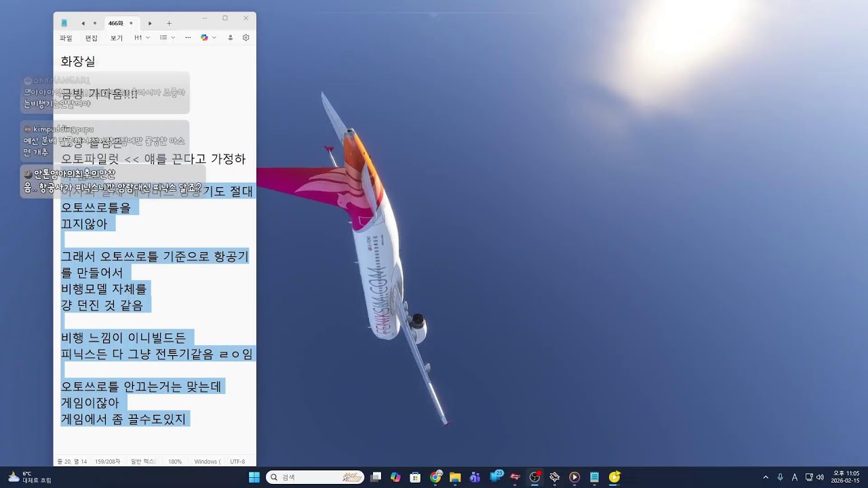Expand the Copilot dropdown arrow
This screenshot has width=868, height=488.
pyautogui.click(x=214, y=38)
